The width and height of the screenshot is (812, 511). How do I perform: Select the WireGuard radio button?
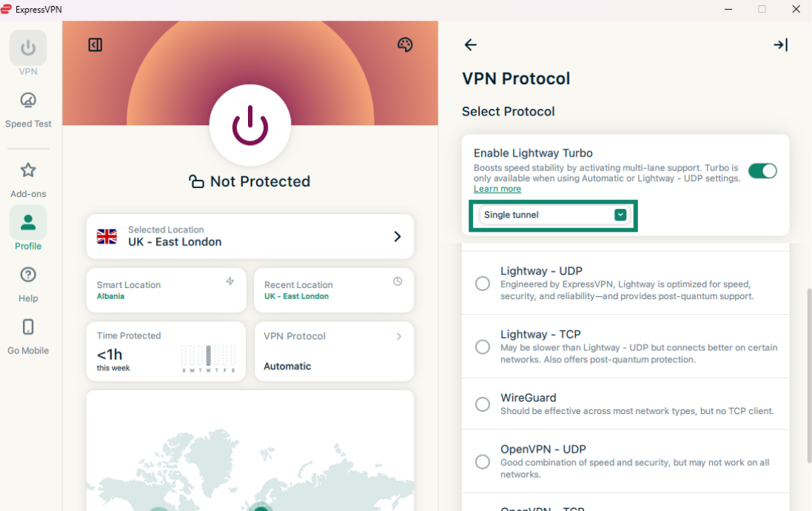[x=483, y=404]
